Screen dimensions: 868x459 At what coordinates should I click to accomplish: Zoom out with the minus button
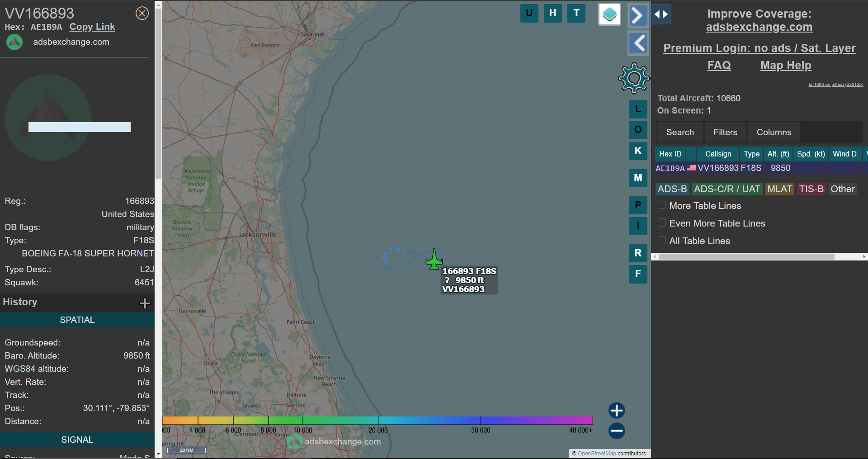point(617,431)
